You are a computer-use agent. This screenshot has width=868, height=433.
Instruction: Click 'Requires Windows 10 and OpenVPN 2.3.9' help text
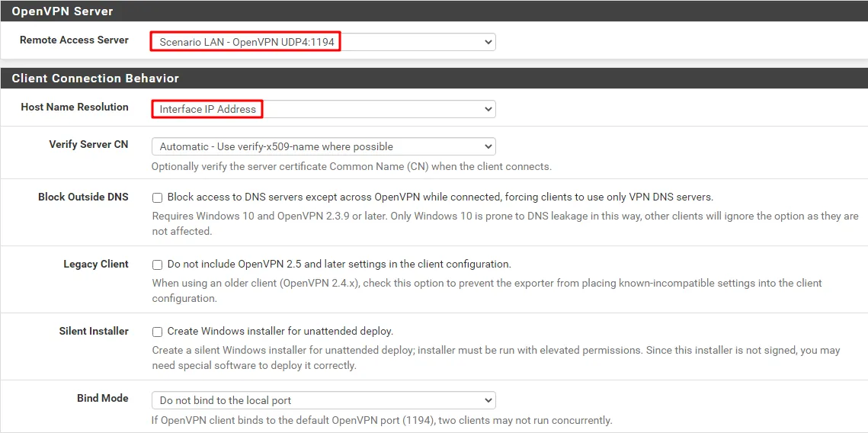(x=505, y=223)
